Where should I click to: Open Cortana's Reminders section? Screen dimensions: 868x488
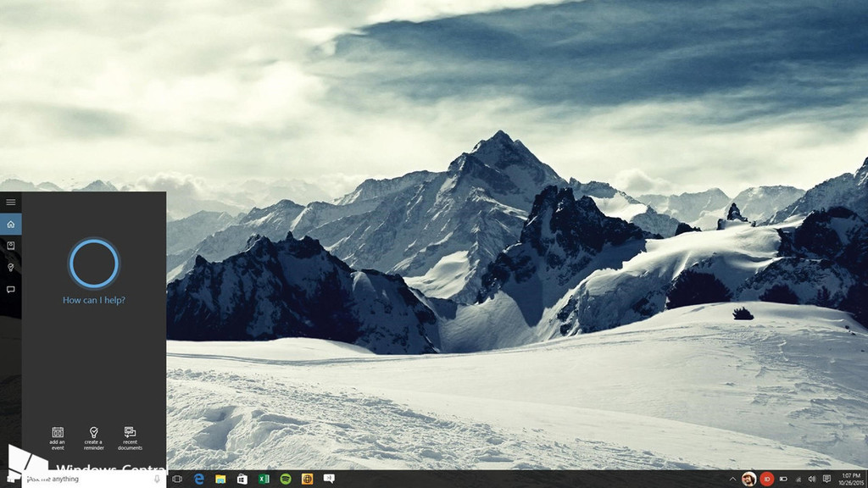click(x=10, y=267)
